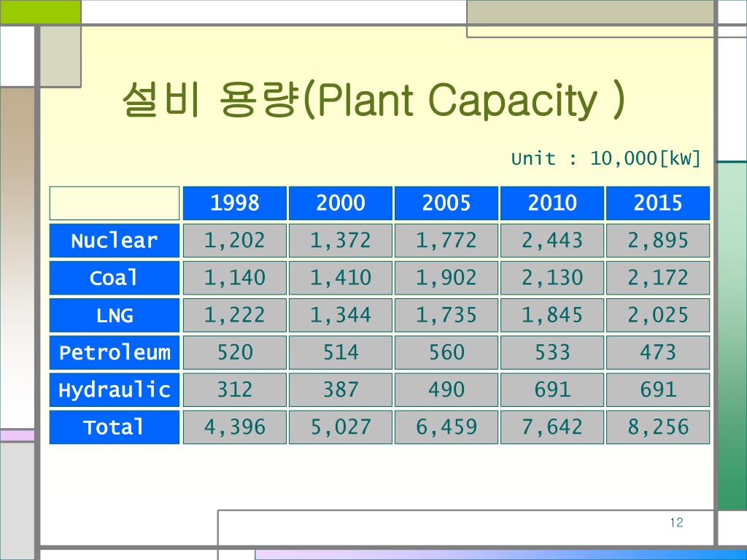Select Petroleum 2010 value 533
The image size is (747, 560).
pos(552,352)
